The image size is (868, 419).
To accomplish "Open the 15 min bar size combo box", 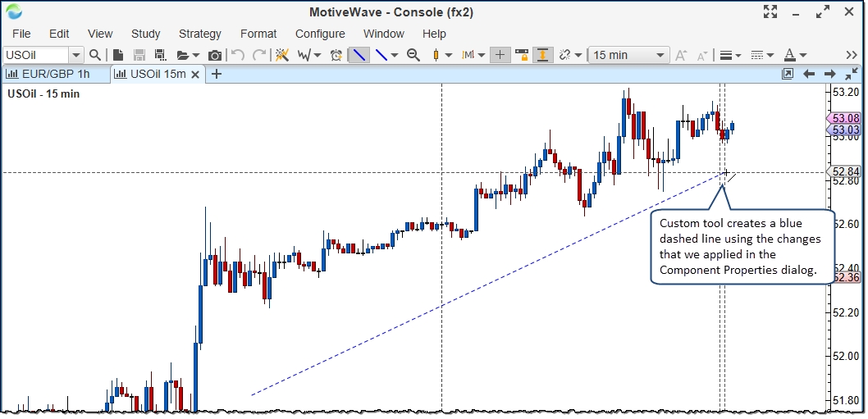I will pyautogui.click(x=628, y=55).
